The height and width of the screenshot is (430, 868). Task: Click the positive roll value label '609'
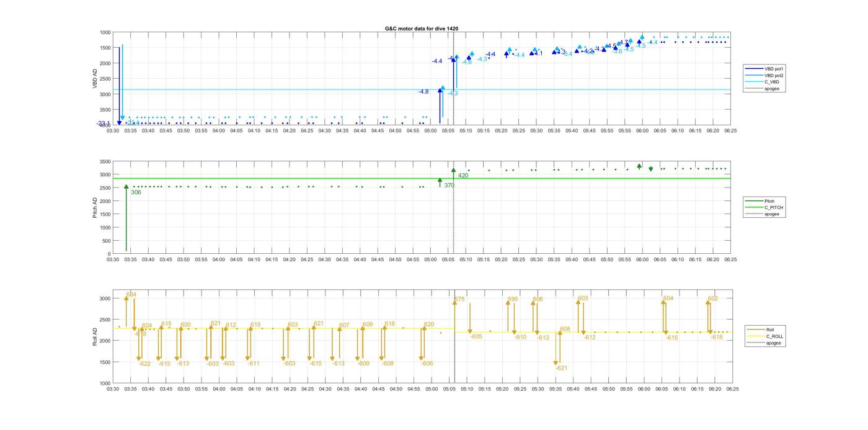pos(368,325)
